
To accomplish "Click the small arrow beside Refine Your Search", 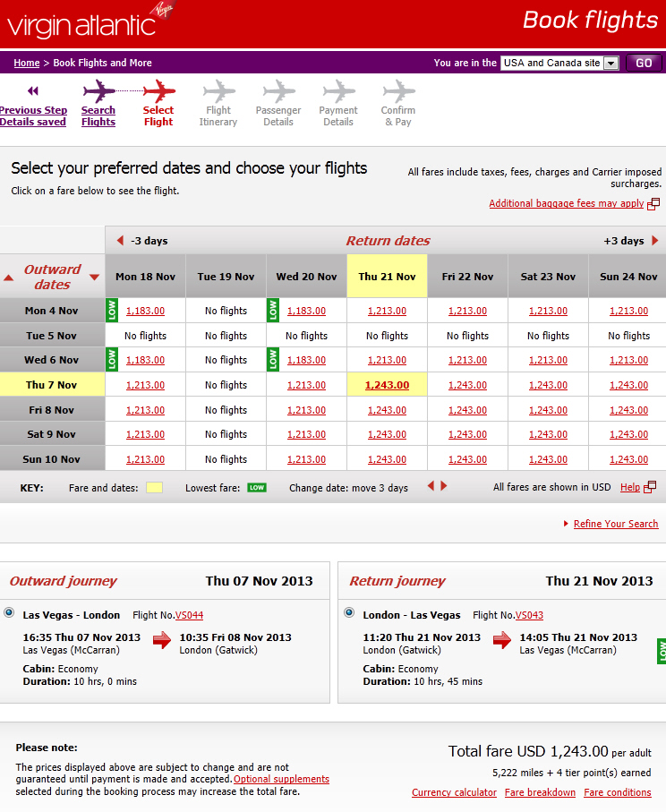I will (x=566, y=524).
